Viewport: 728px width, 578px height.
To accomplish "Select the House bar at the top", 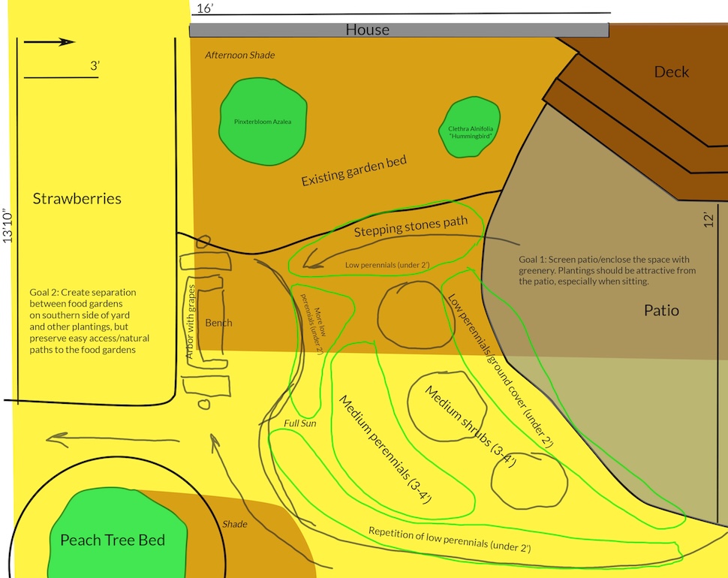I will [x=368, y=30].
